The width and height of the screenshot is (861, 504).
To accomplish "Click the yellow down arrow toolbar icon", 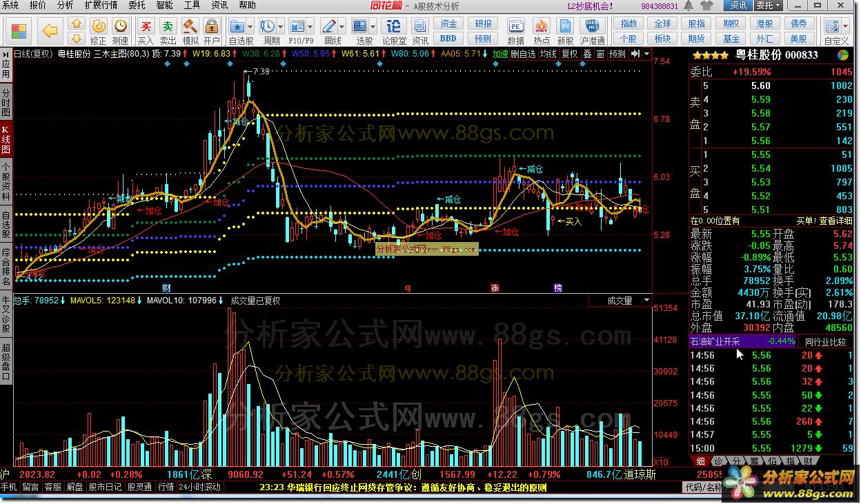I will pyautogui.click(x=77, y=38).
